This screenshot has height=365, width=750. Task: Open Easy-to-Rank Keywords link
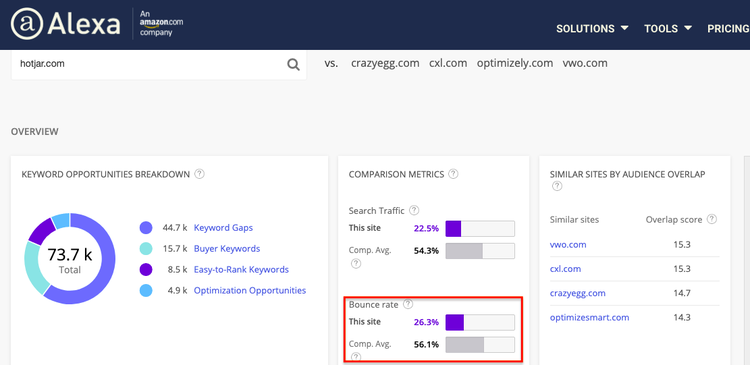click(x=241, y=270)
